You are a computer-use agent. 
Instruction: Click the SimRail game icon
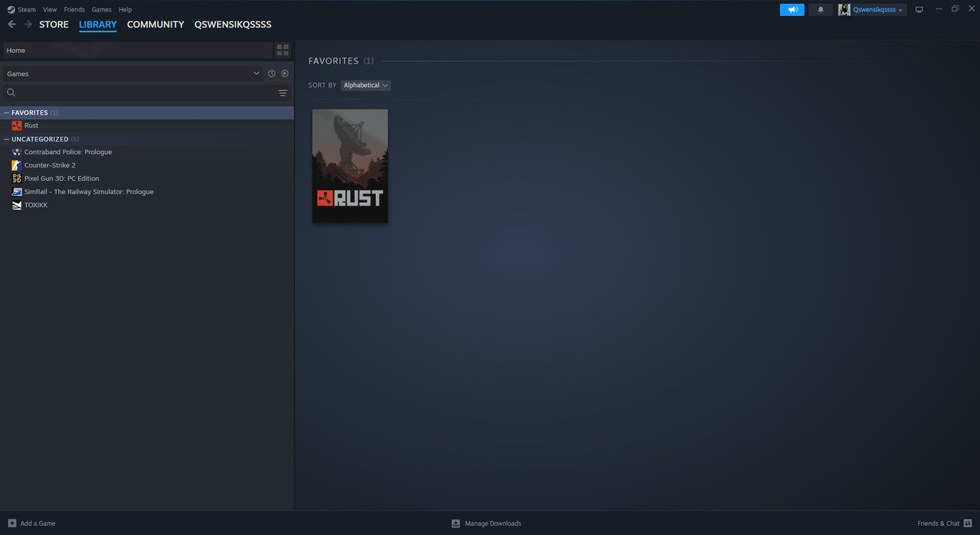[17, 192]
